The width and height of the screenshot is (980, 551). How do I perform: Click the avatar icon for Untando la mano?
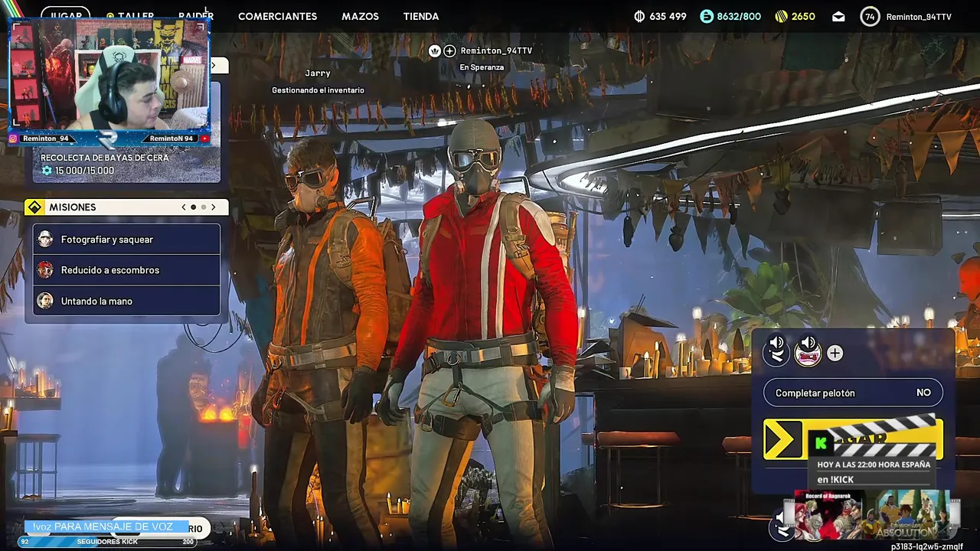point(45,301)
